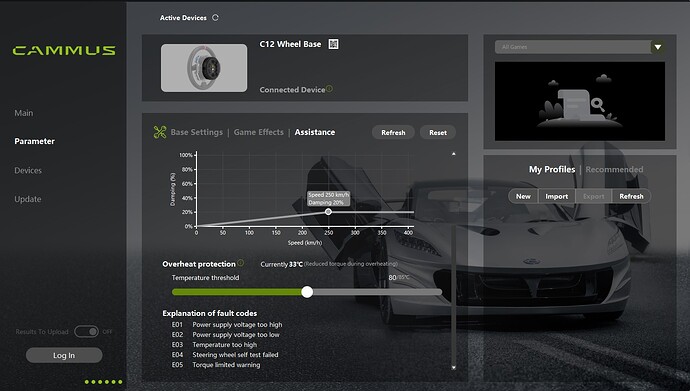Click the E01 Power supply voltage too high row
Screen dimensions: 690x391
pos(227,325)
